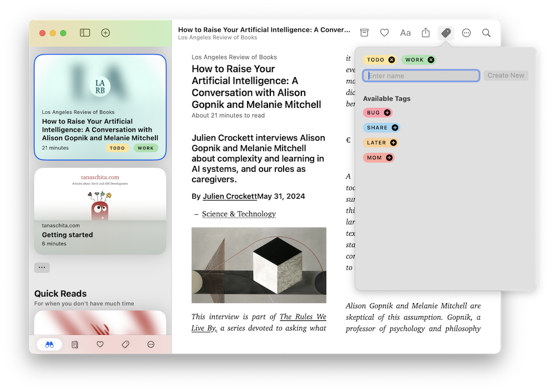Add the SHARE tag
Viewport: 555px width, 392px height.
395,128
